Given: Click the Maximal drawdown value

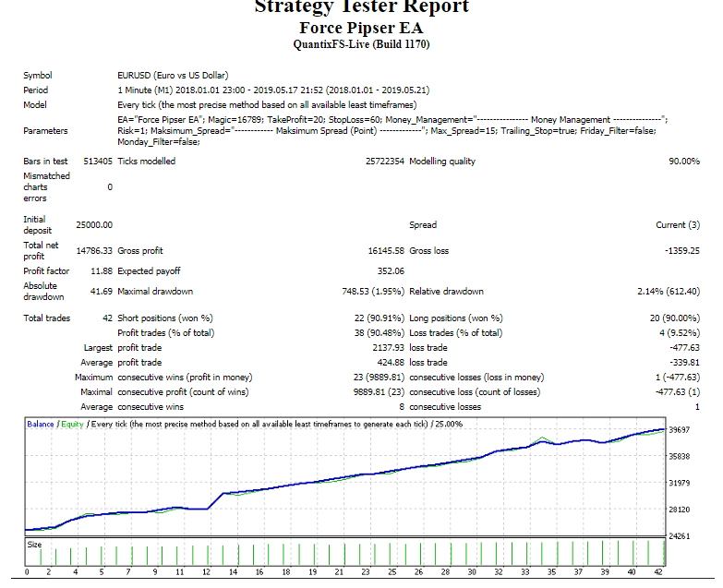Looking at the screenshot, I should [x=372, y=292].
